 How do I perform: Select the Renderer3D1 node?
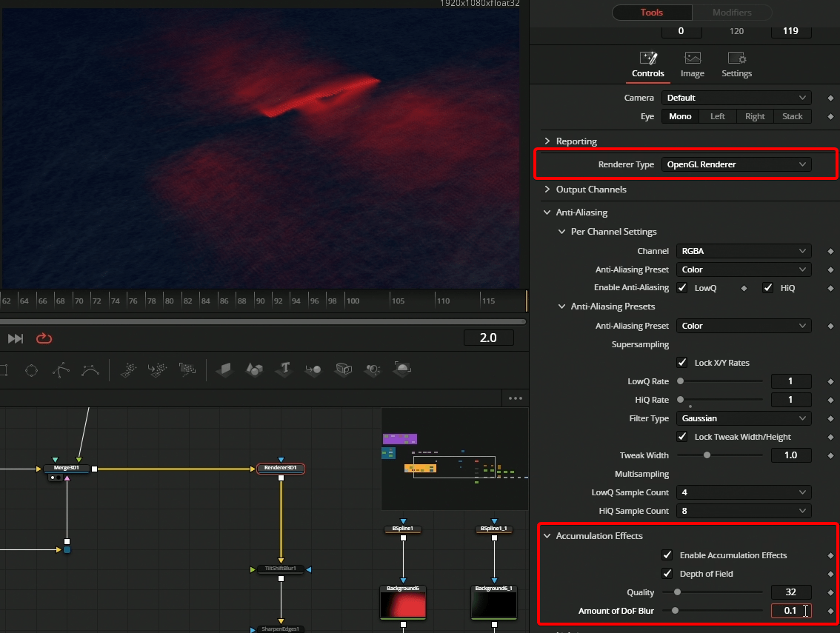[281, 468]
